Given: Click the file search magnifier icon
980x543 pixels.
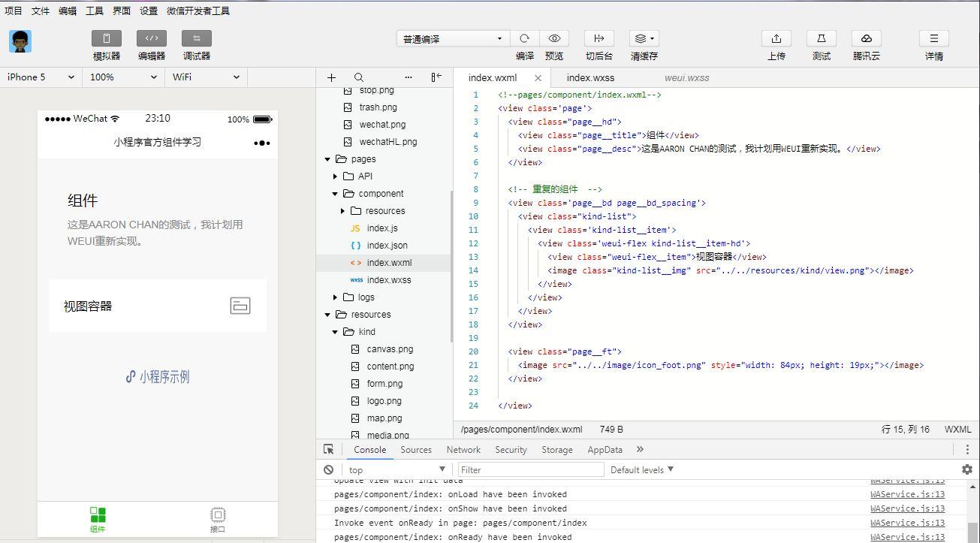Looking at the screenshot, I should click(x=359, y=77).
